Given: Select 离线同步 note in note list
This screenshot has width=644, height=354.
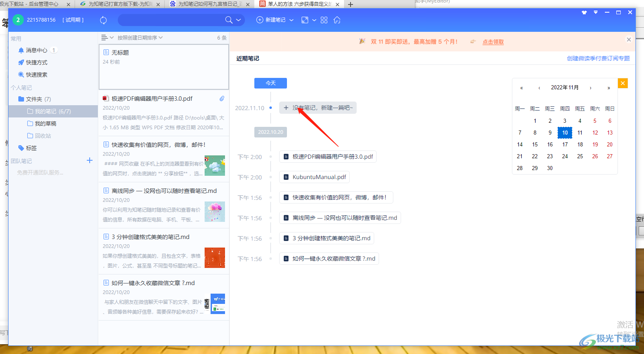Looking at the screenshot, I should pos(164,205).
